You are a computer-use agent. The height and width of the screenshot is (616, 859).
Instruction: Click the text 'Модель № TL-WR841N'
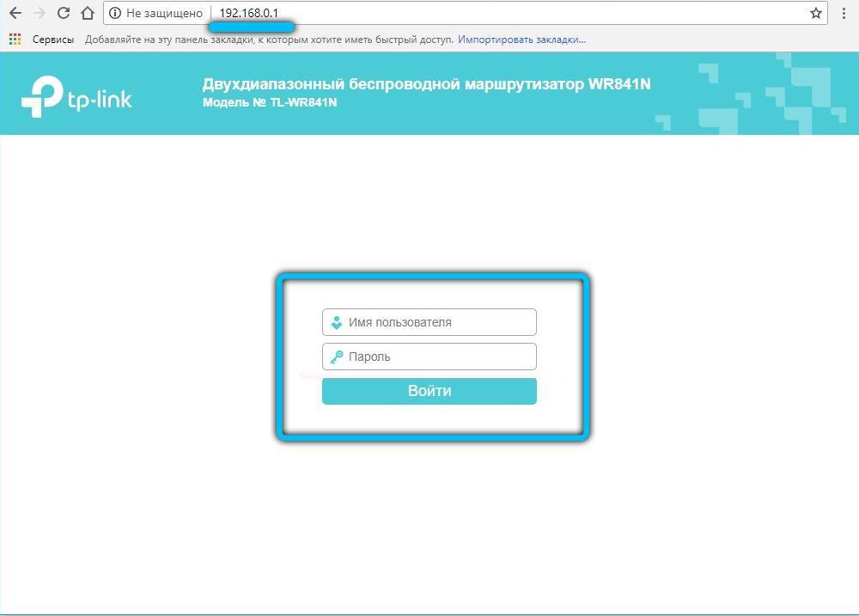[x=270, y=102]
